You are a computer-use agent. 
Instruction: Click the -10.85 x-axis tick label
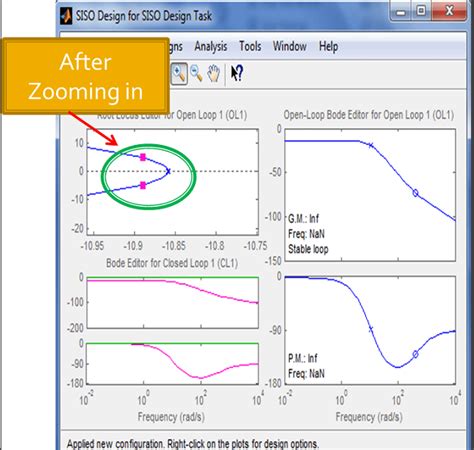(173, 246)
